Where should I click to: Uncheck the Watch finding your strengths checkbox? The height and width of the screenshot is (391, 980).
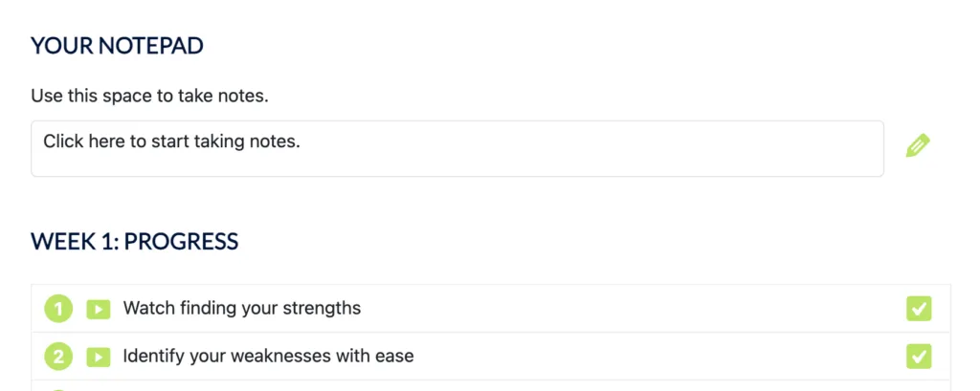point(919,309)
